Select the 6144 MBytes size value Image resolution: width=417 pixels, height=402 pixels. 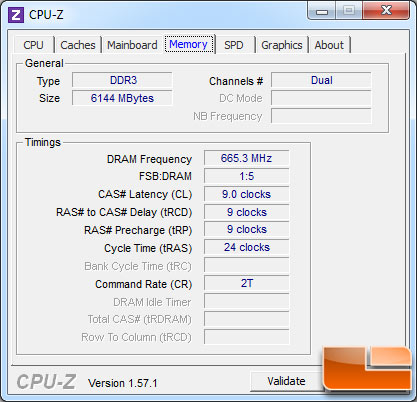(122, 98)
